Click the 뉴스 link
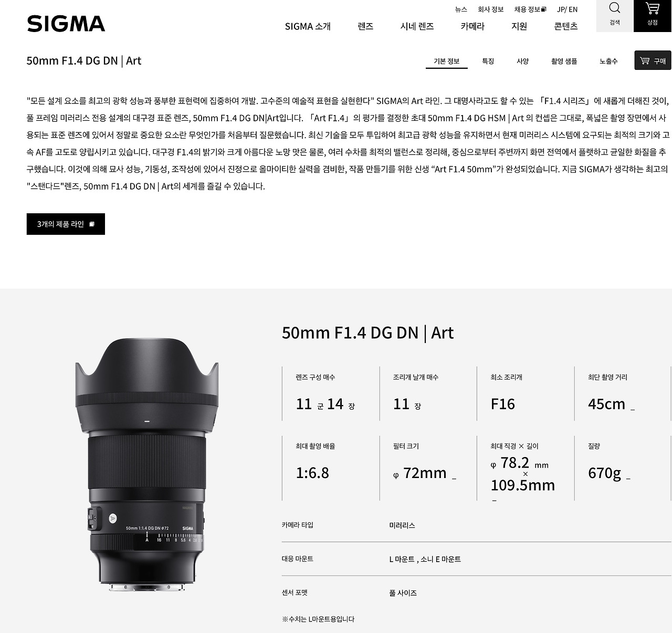This screenshot has width=672, height=633. [461, 9]
